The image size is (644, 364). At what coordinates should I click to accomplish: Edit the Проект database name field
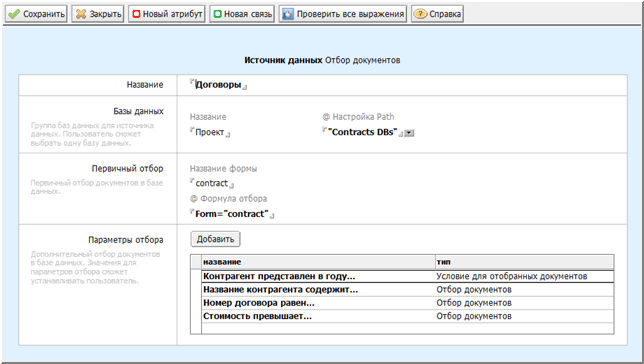(210, 132)
